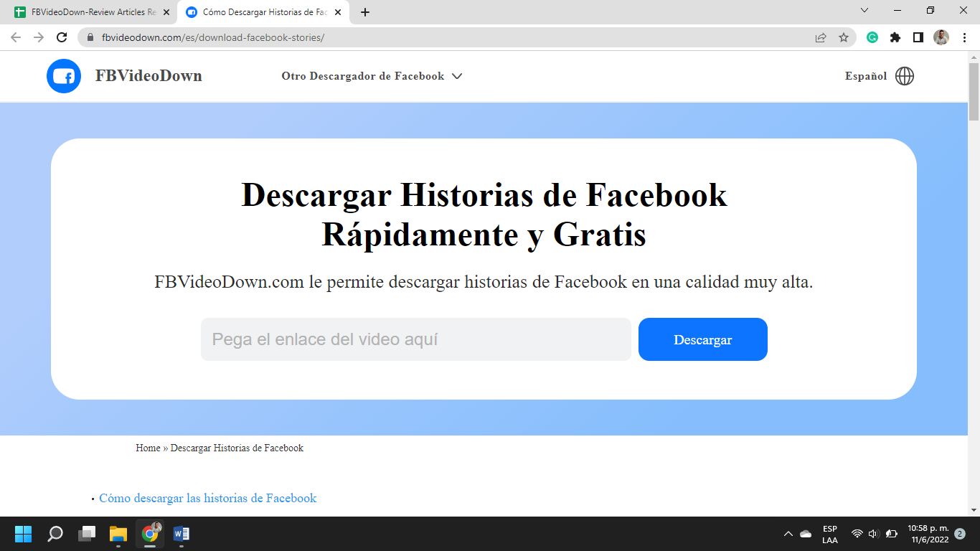The image size is (980, 551).
Task: Click the globe language icon
Action: pyautogui.click(x=905, y=76)
